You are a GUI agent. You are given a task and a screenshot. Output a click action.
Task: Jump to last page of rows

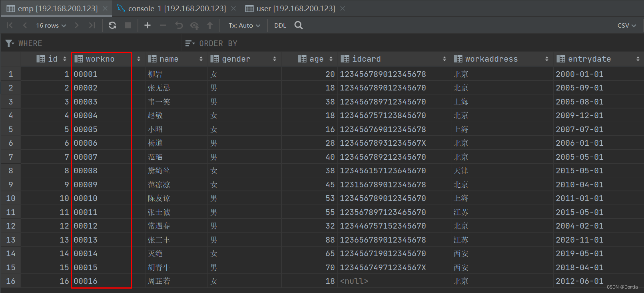(x=92, y=25)
